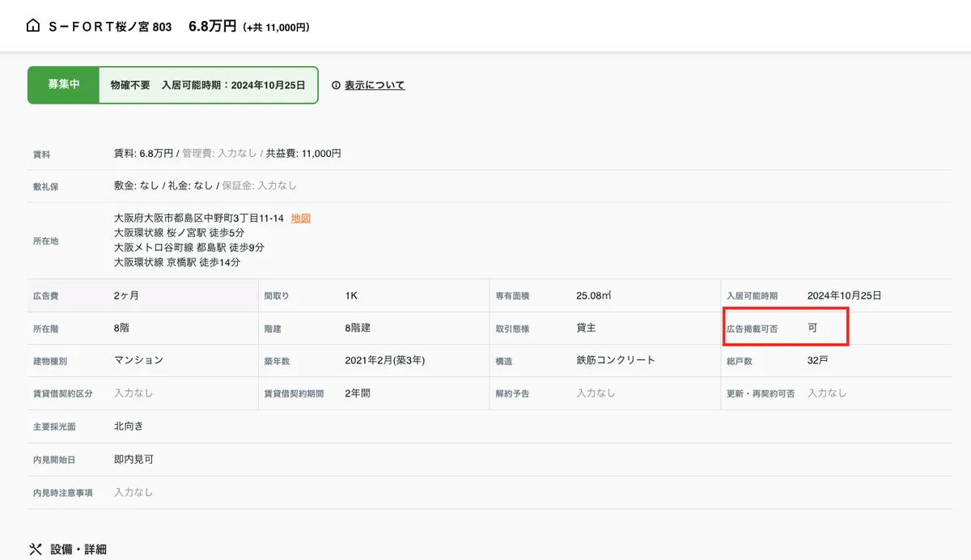971x560 pixels.
Task: Click the マンション building type value
Action: pos(139,360)
